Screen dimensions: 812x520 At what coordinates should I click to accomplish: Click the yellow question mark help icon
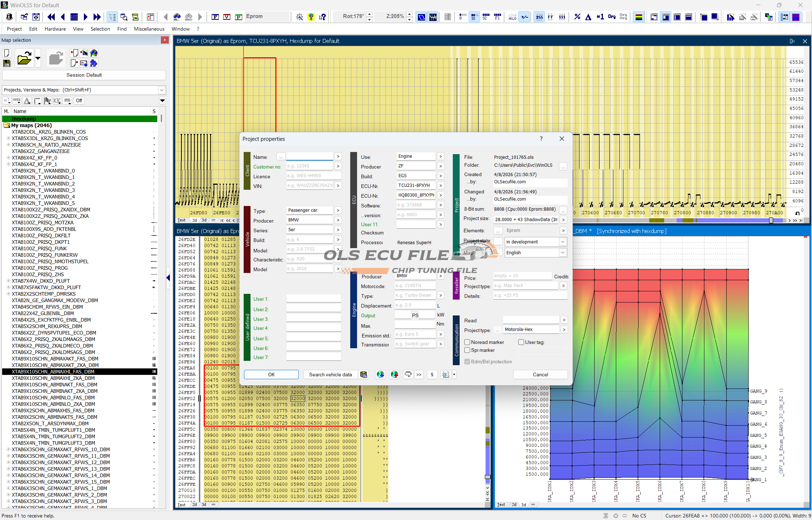pos(311,17)
